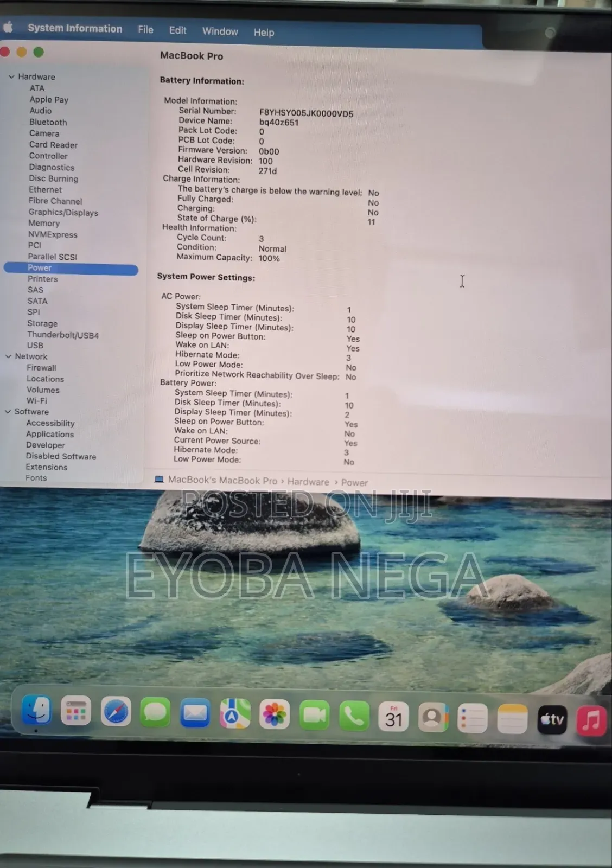This screenshot has height=868, width=612.
Task: Click the device name bq40z651
Action: [x=279, y=123]
